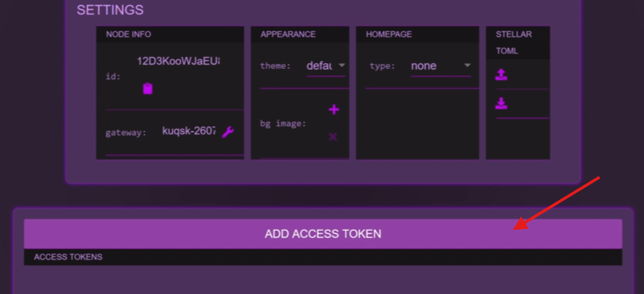Click the bg image label
The width and height of the screenshot is (644, 294).
coord(283,124)
